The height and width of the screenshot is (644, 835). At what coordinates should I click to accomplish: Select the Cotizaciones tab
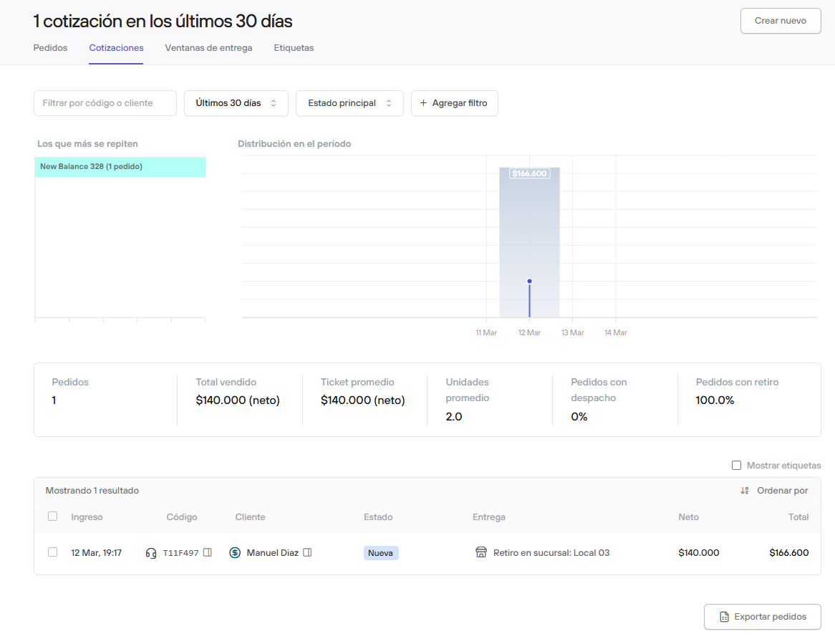click(x=116, y=48)
